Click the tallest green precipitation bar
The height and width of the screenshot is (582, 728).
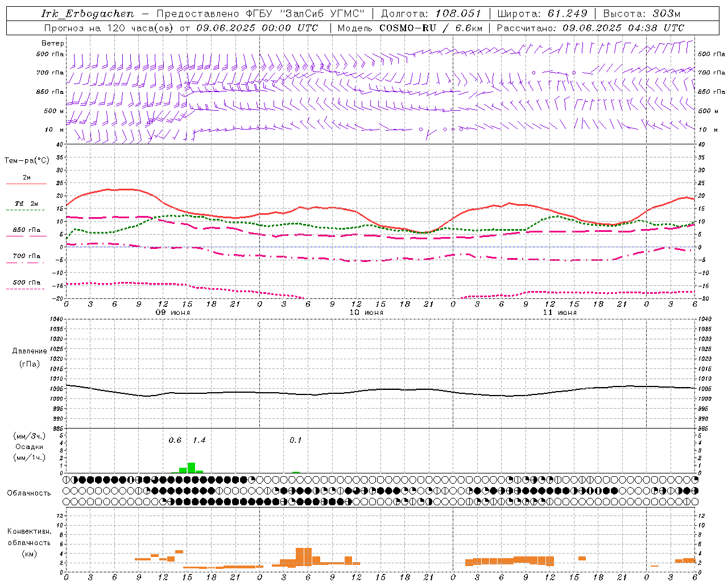click(x=191, y=468)
